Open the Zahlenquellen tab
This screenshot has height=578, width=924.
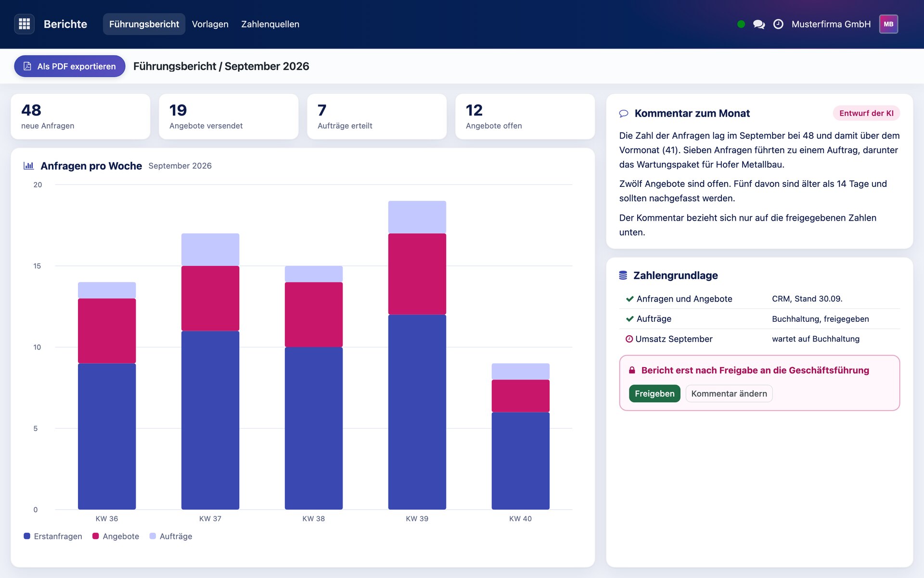pyautogui.click(x=270, y=24)
